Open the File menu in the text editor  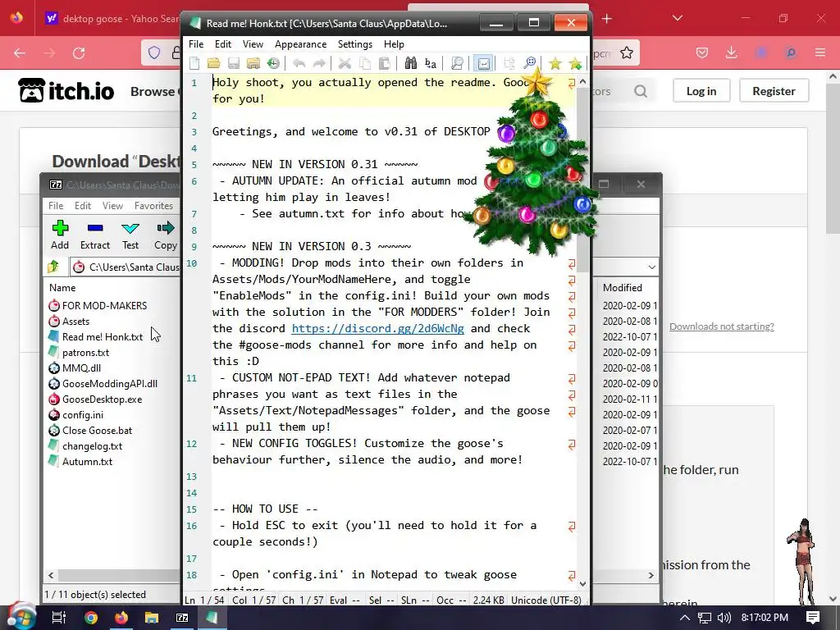point(196,44)
